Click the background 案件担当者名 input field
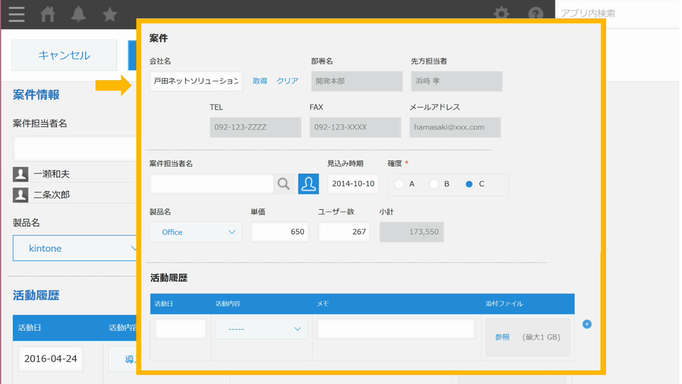 75,149
